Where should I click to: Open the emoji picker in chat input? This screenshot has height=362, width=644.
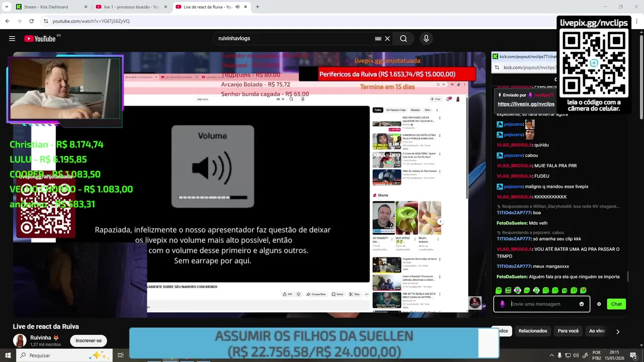[x=582, y=304]
